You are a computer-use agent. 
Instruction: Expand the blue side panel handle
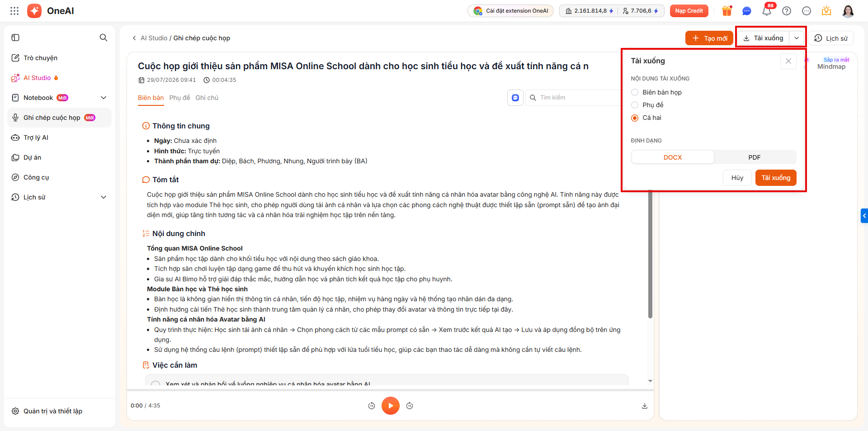point(864,216)
